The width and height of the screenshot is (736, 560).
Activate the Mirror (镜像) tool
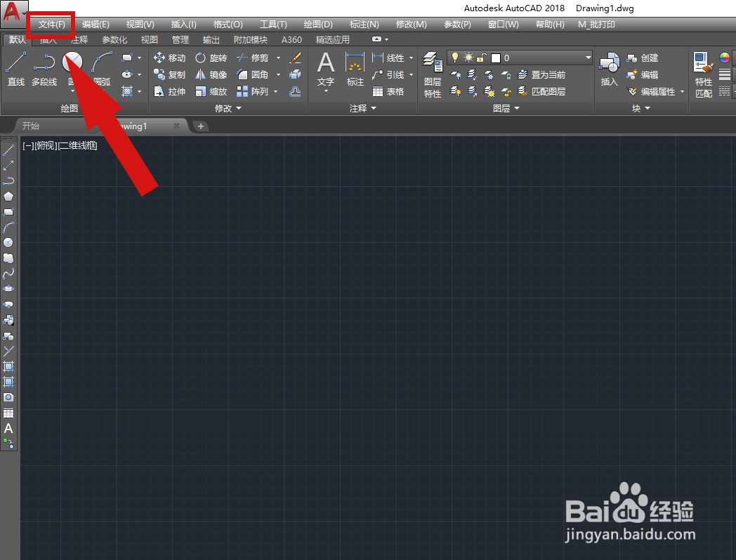tap(211, 74)
